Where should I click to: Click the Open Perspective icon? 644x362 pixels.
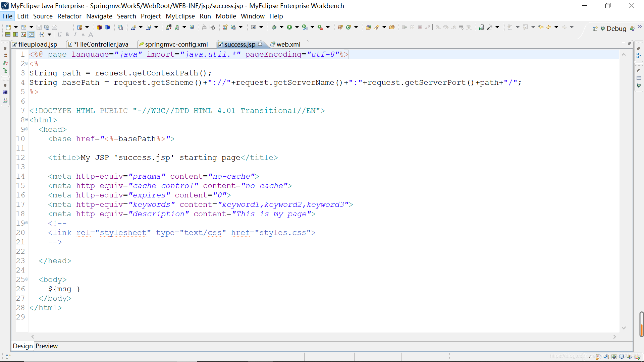(595, 28)
